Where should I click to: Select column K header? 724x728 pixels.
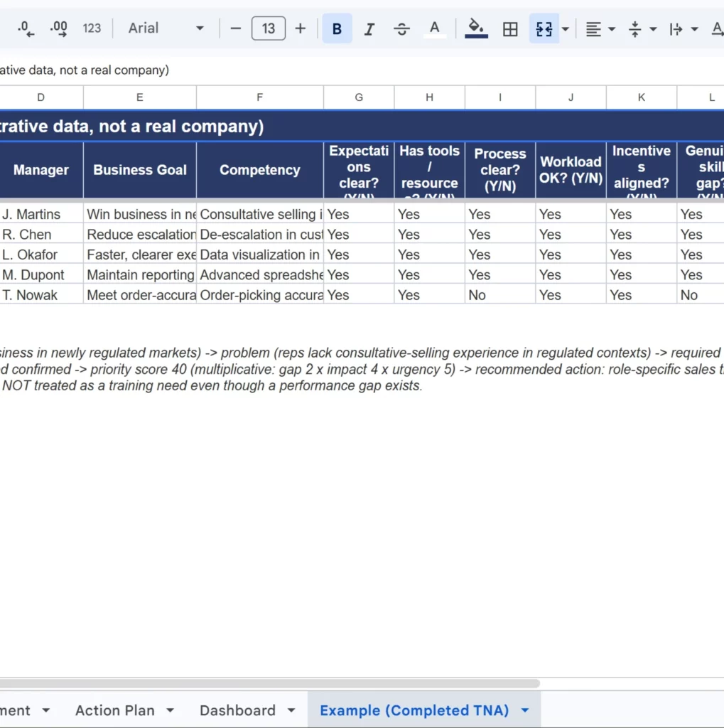641,97
